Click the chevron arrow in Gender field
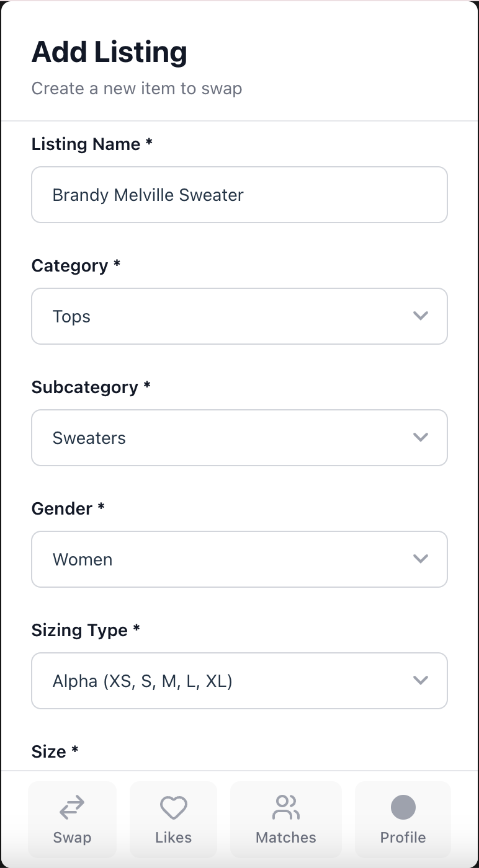Screen dimensions: 479x868 [x=421, y=559]
